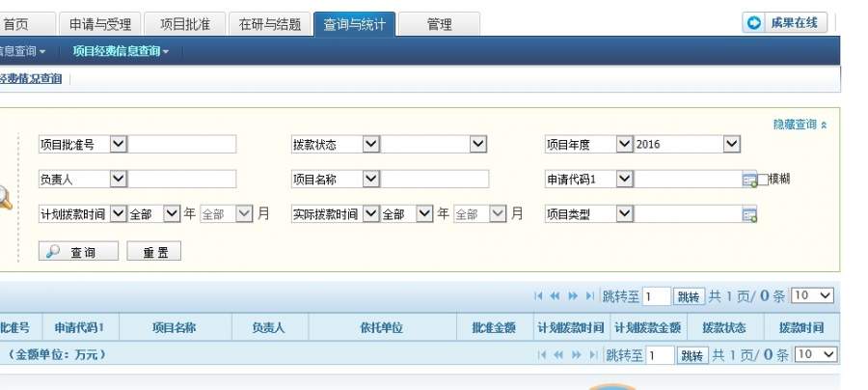Click the 依托单位 column header
Image resolution: width=868 pixels, height=390 pixels.
381,327
